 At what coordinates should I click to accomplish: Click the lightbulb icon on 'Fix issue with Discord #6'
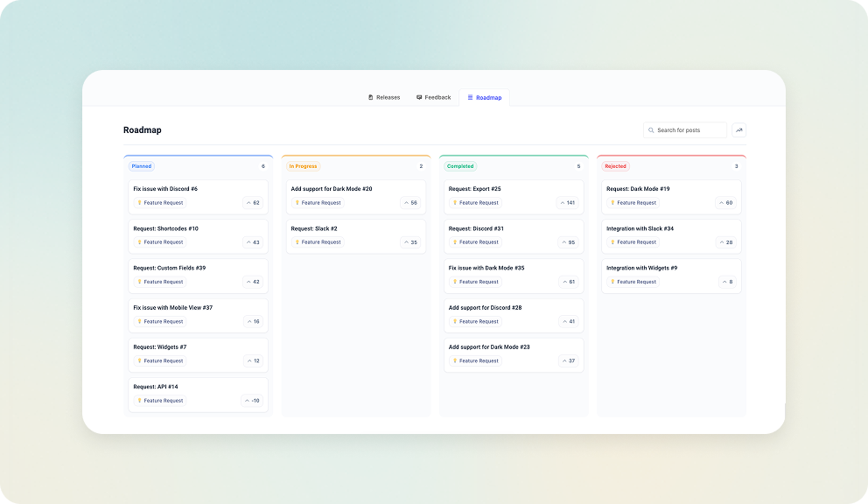(x=138, y=202)
